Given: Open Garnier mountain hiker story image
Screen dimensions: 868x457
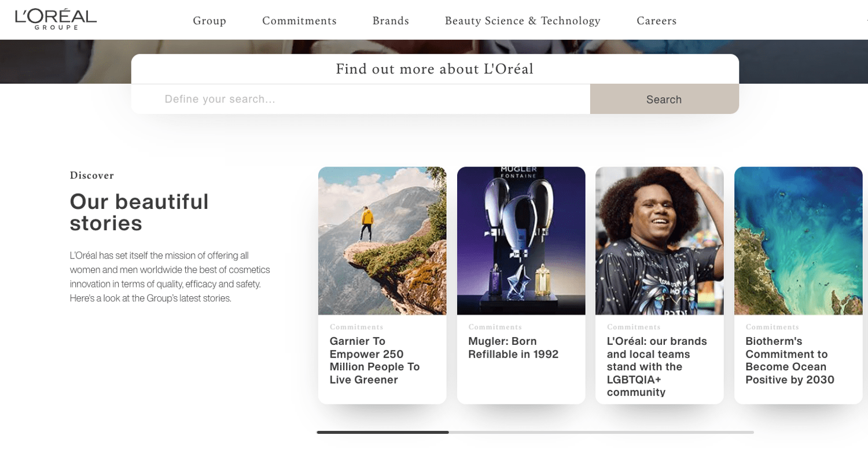Looking at the screenshot, I should pos(382,241).
